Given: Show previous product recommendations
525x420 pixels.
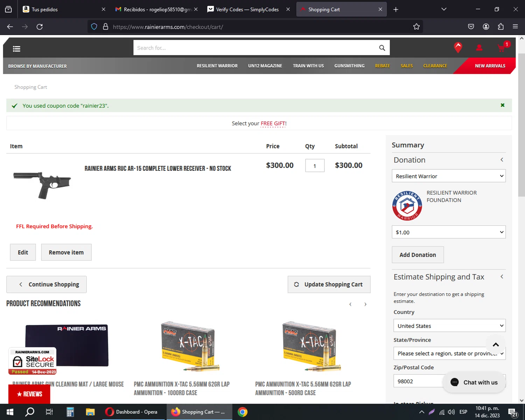Looking at the screenshot, I should pyautogui.click(x=350, y=304).
